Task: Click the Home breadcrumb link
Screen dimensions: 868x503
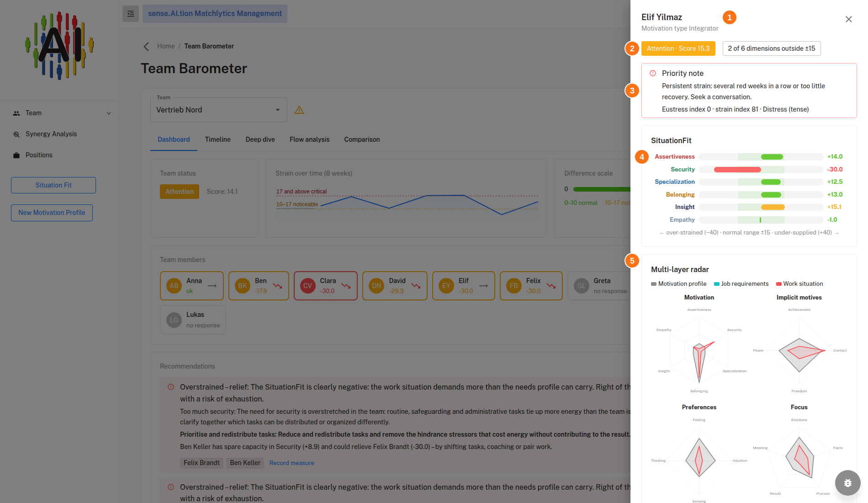Action: 166,46
